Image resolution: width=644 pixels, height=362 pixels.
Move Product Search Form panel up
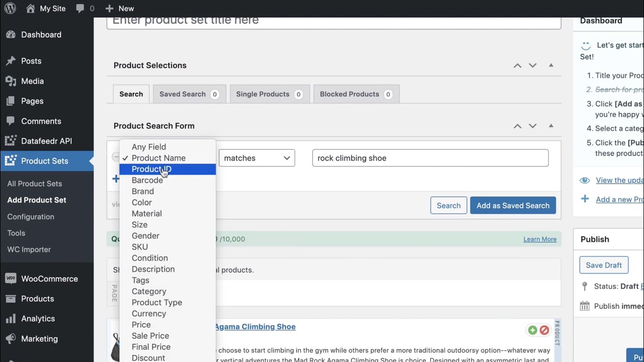(x=517, y=126)
